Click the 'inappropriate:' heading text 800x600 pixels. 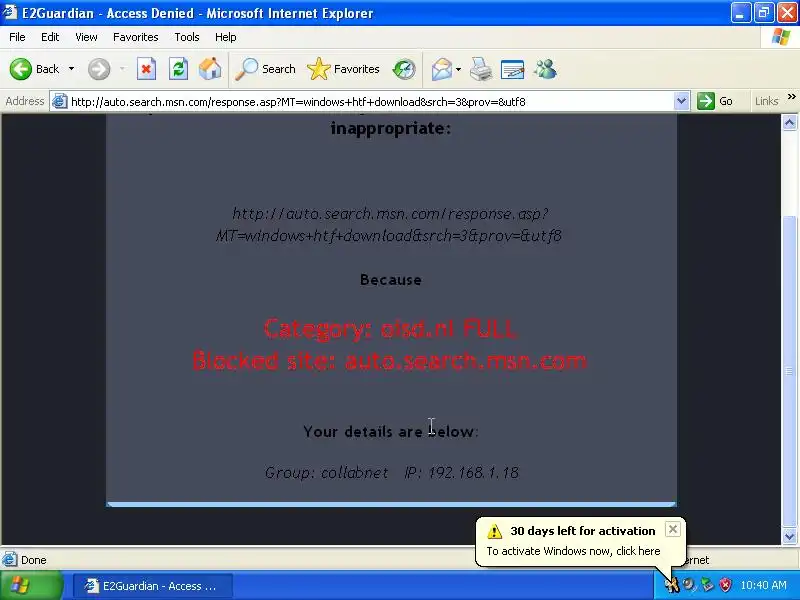point(391,128)
